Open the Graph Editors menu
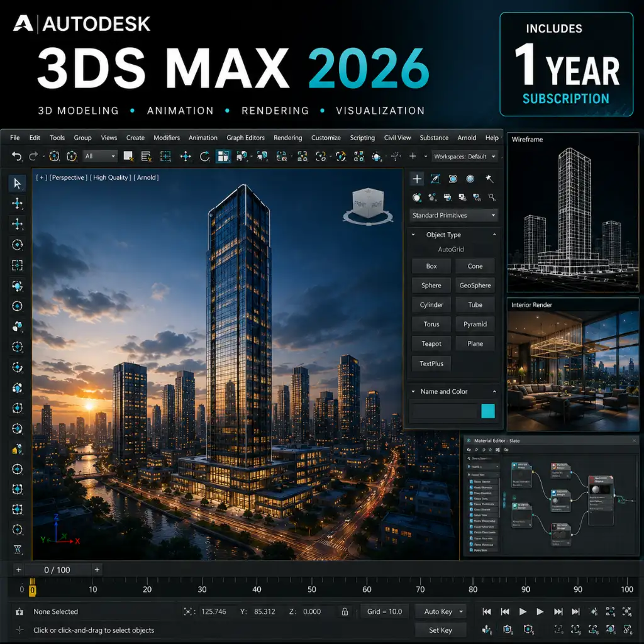 (245, 138)
